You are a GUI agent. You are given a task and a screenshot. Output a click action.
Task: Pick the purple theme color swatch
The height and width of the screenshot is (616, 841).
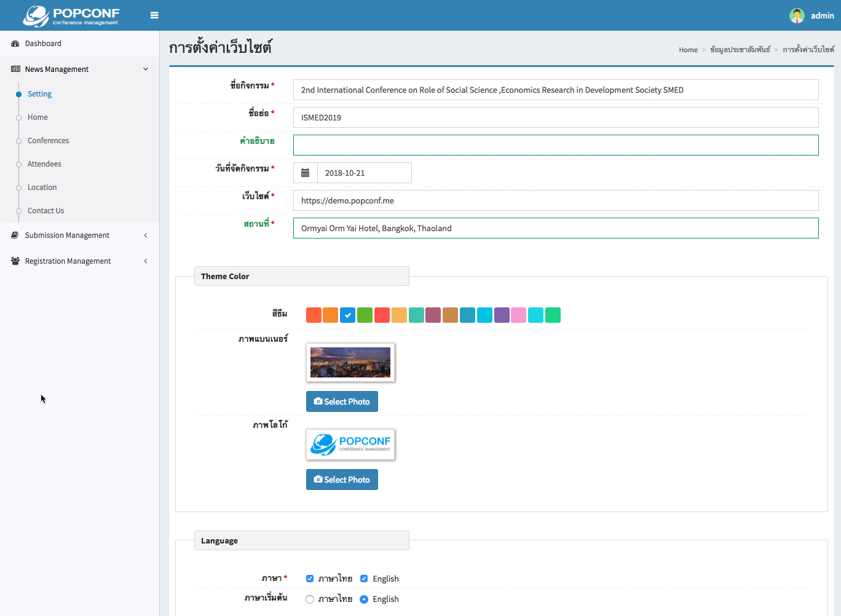click(502, 315)
